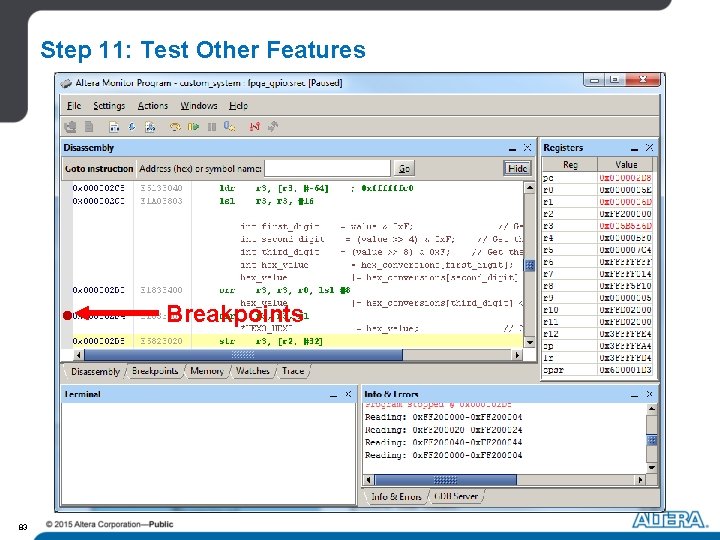Select the pc register row
Image resolution: width=720 pixels, height=540 pixels.
(x=597, y=178)
